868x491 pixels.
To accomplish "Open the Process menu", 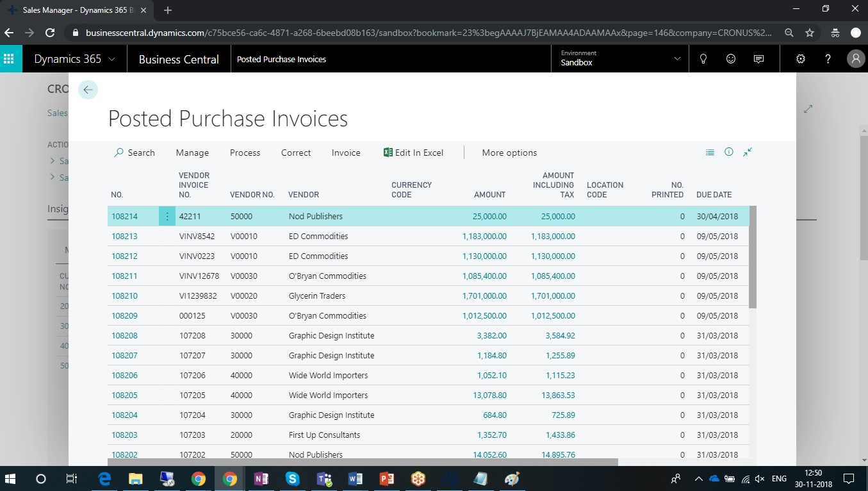I will tap(245, 153).
